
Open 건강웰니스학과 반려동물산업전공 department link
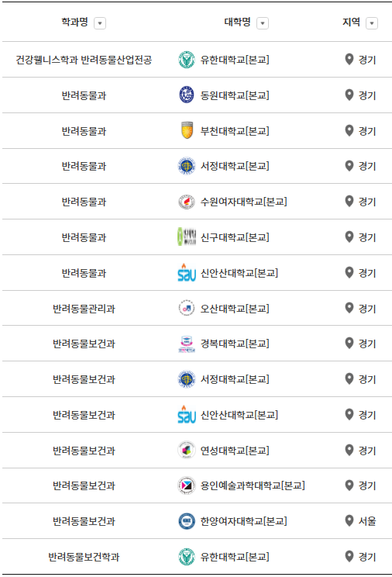click(x=84, y=60)
